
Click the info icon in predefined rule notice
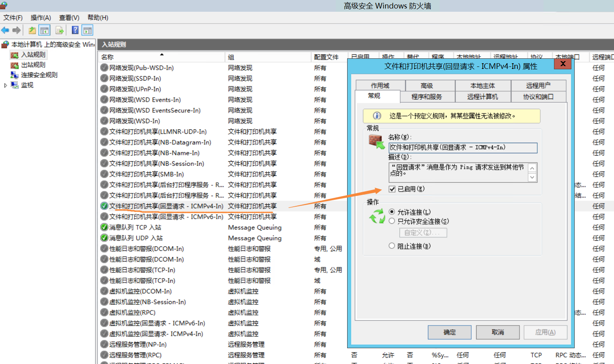click(377, 116)
